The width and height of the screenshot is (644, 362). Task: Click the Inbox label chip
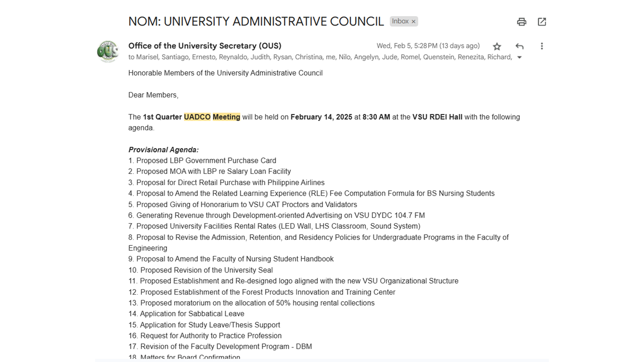[x=400, y=21]
